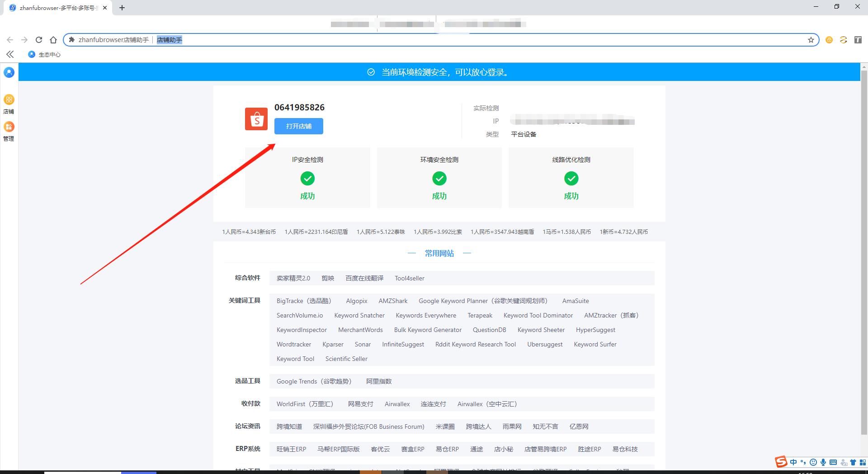Open SearchVolume.io link
Image resolution: width=868 pixels, height=474 pixels.
[300, 315]
